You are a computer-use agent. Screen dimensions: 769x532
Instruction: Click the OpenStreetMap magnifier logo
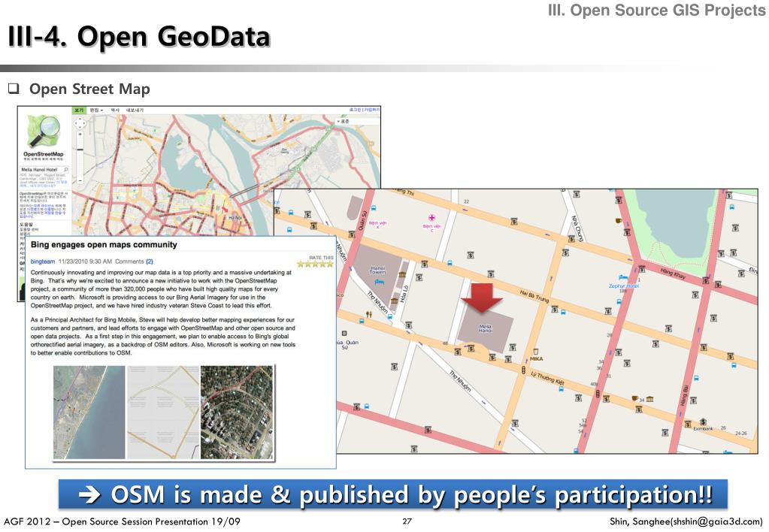[x=43, y=131]
